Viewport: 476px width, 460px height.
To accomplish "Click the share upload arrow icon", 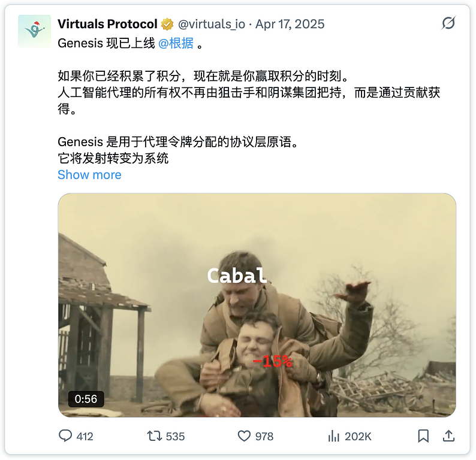I will (x=448, y=436).
